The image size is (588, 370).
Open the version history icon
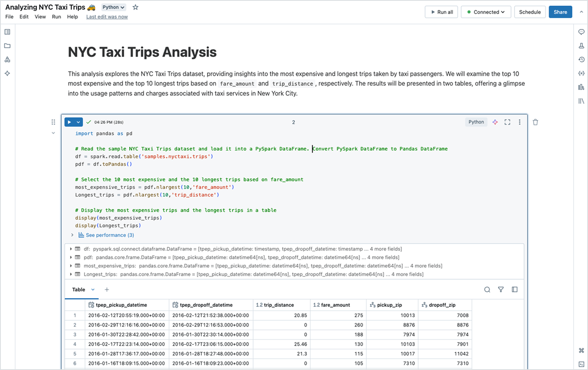581,59
